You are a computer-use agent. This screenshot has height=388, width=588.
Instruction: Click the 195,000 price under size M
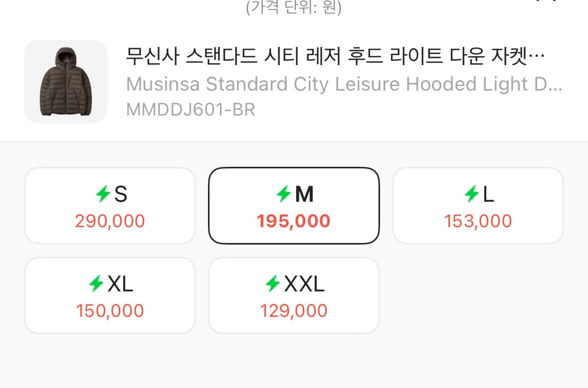294,221
